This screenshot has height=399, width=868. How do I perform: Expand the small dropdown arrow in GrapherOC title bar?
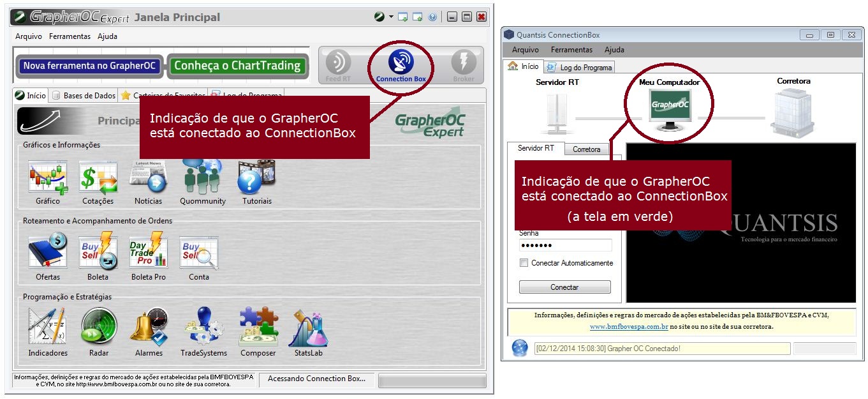tap(391, 17)
